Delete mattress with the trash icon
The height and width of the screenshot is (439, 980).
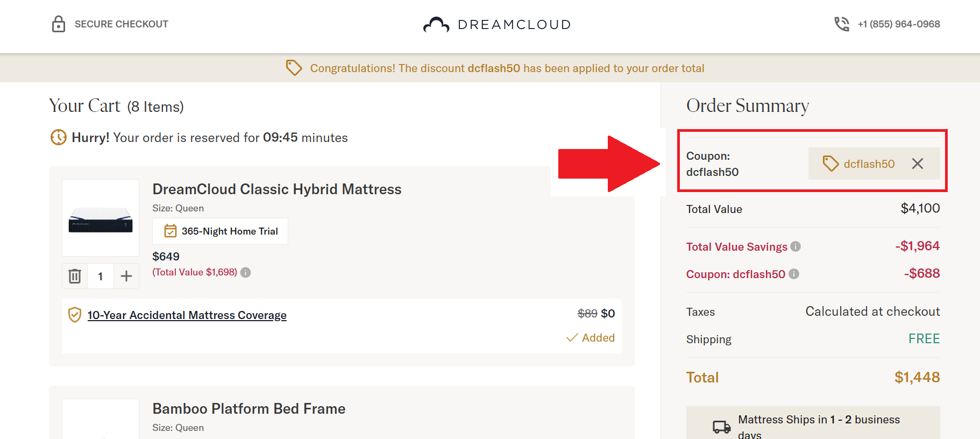tap(75, 276)
